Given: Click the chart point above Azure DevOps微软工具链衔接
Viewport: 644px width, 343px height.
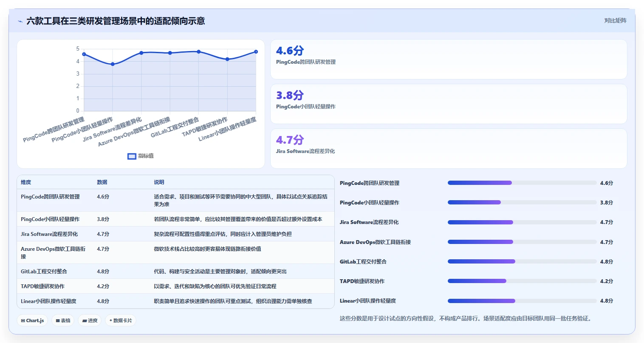Looking at the screenshot, I should (x=170, y=53).
